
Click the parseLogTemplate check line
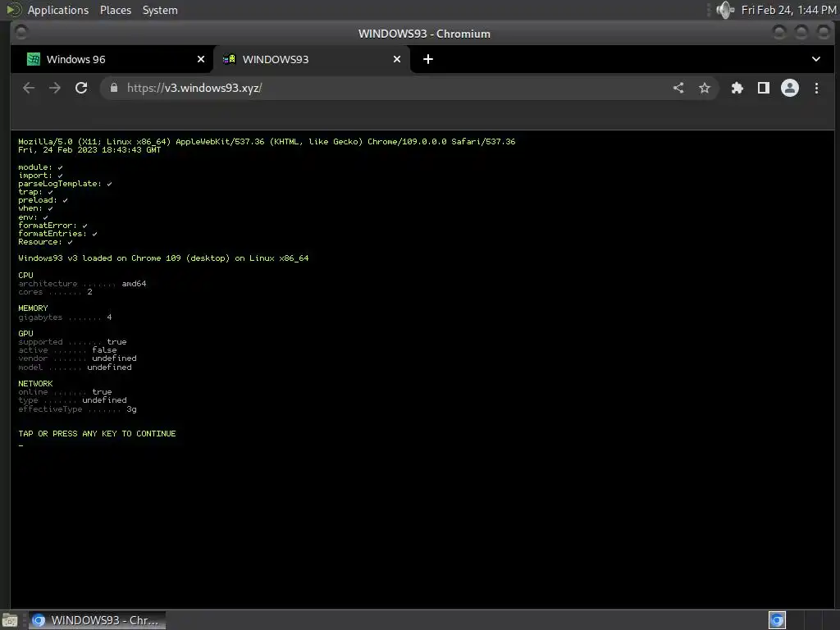(65, 184)
